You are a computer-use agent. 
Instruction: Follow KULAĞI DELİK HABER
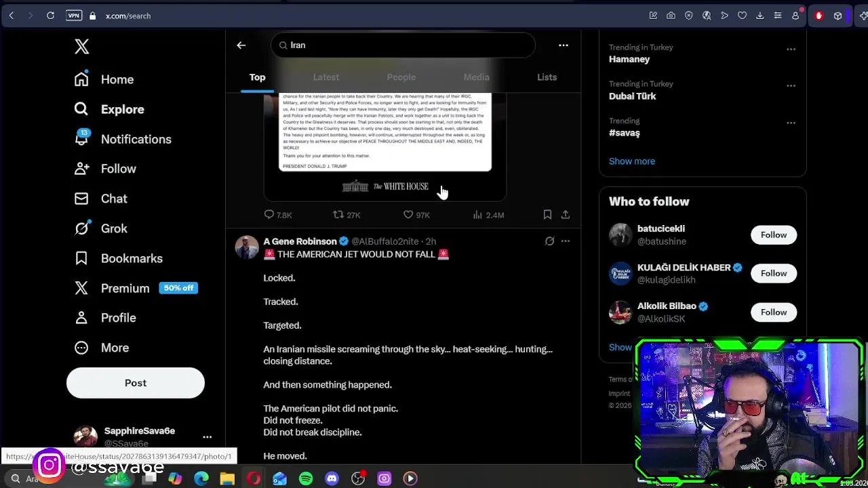click(x=773, y=274)
